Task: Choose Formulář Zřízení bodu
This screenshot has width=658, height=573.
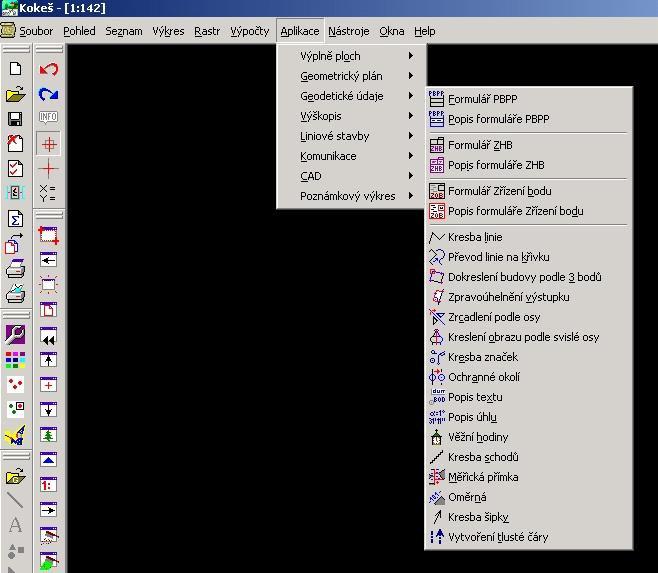Action: coord(528,191)
